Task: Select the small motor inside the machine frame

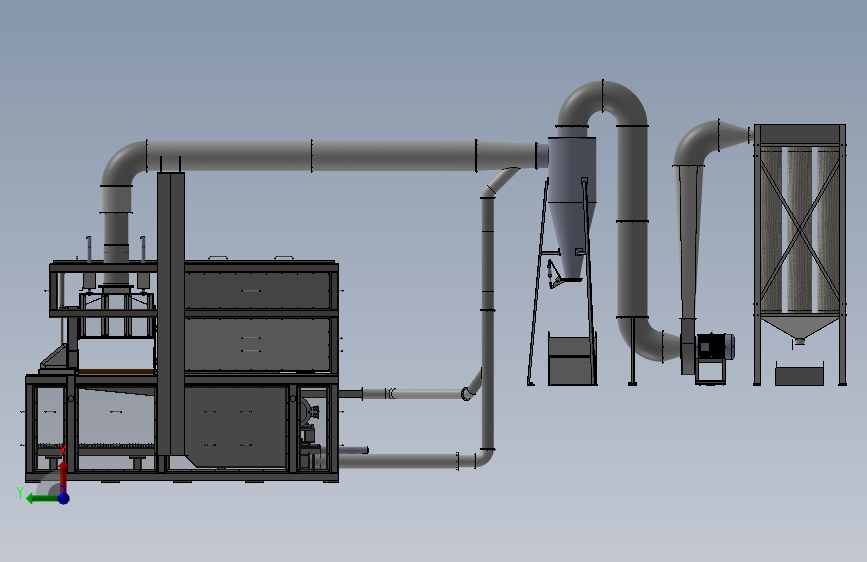Action: [x=309, y=413]
